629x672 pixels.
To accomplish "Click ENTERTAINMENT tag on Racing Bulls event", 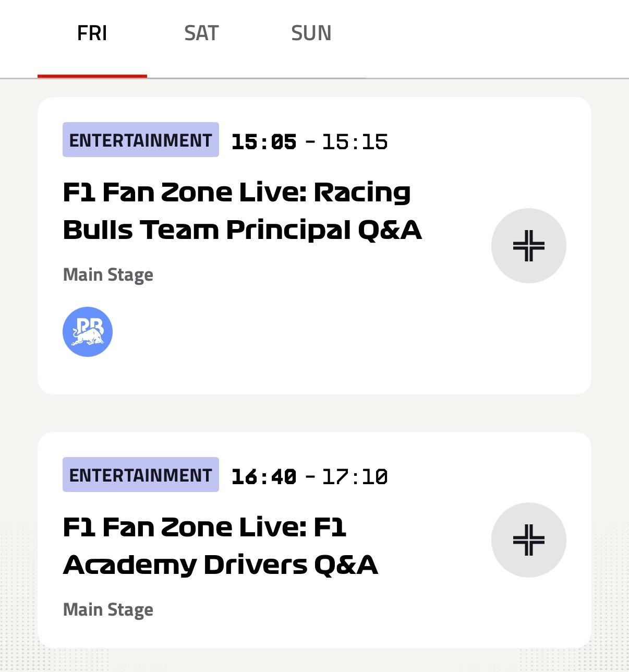I will click(141, 140).
